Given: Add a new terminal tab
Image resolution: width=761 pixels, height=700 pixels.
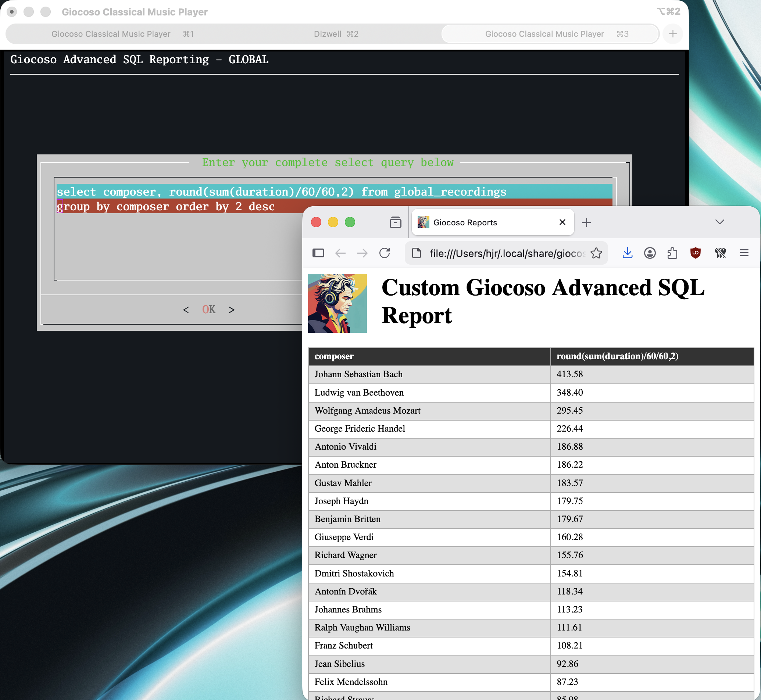Looking at the screenshot, I should coord(672,34).
